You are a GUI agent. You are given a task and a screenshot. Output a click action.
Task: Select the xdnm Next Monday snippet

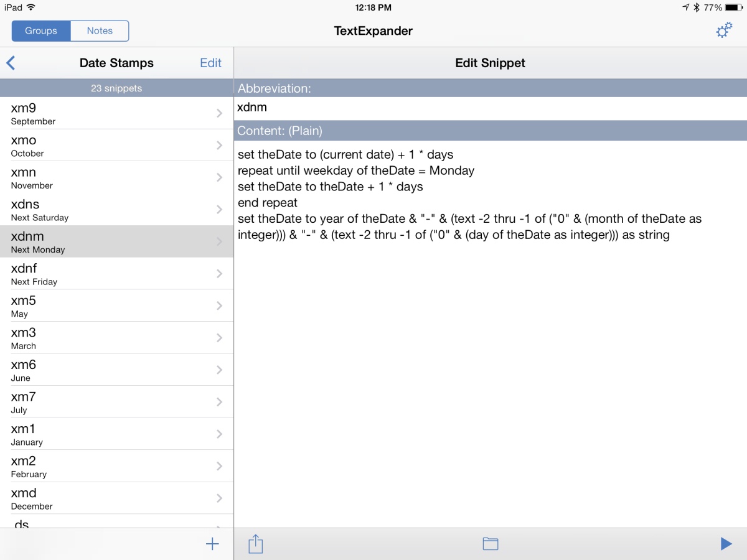tap(117, 242)
